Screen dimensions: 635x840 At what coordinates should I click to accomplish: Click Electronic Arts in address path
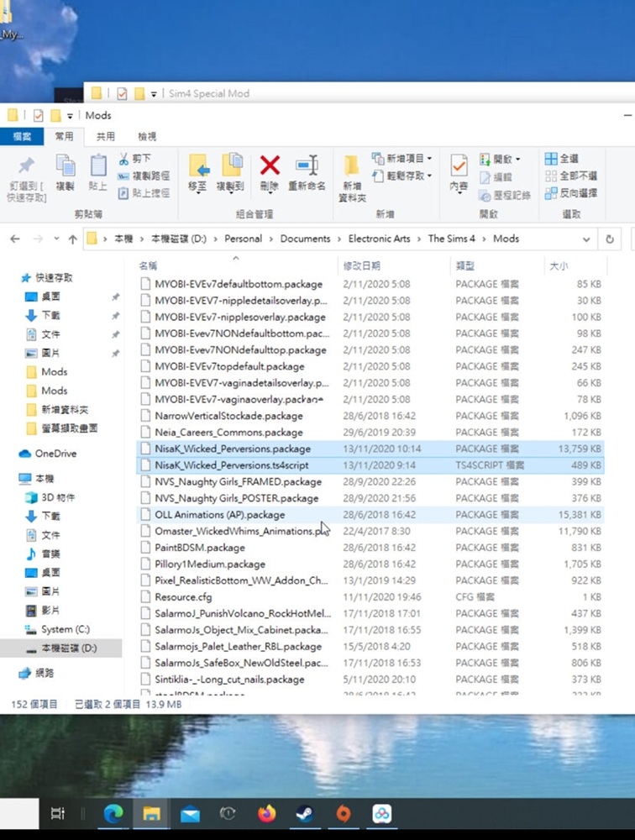(380, 239)
